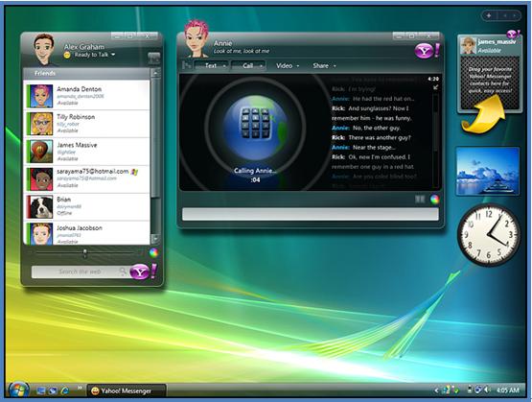Open the color wheel icon in friends panel

point(153,252)
